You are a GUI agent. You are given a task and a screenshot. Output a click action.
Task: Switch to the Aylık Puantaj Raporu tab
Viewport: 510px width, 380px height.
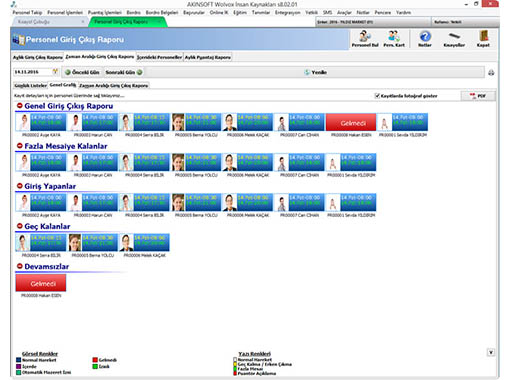tap(208, 57)
